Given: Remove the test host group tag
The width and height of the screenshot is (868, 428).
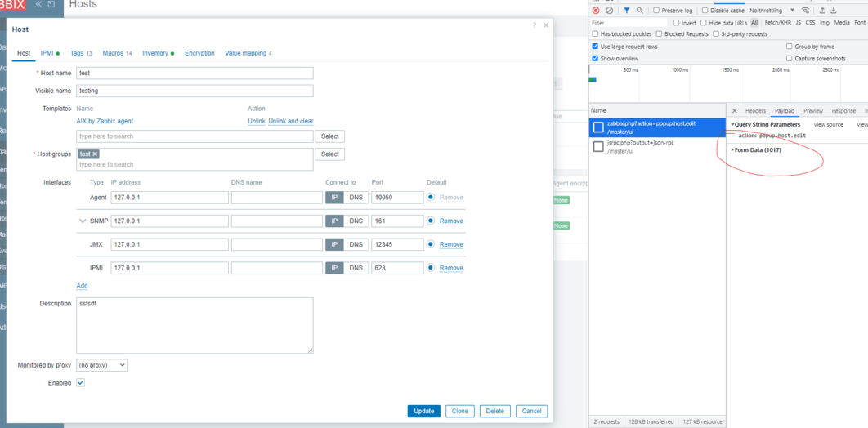Looking at the screenshot, I should pyautogui.click(x=95, y=154).
